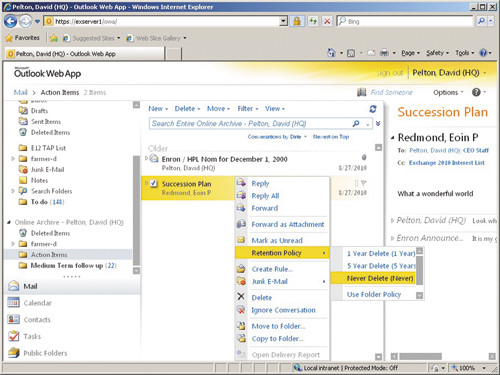
Task: Click the sign out link
Action: 390,73
